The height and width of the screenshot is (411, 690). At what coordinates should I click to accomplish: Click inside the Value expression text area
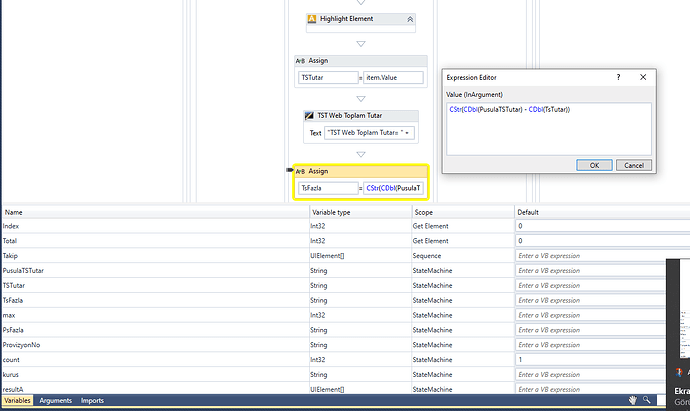pyautogui.click(x=549, y=129)
